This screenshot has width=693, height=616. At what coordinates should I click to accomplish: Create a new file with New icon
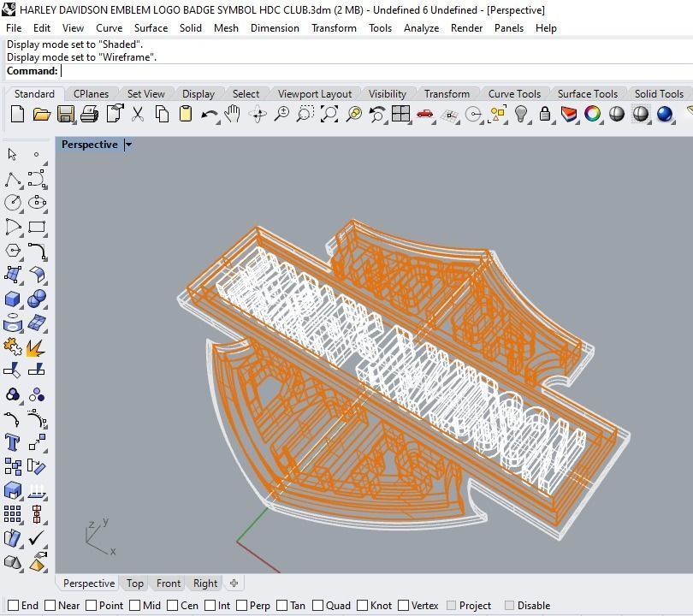[17, 114]
